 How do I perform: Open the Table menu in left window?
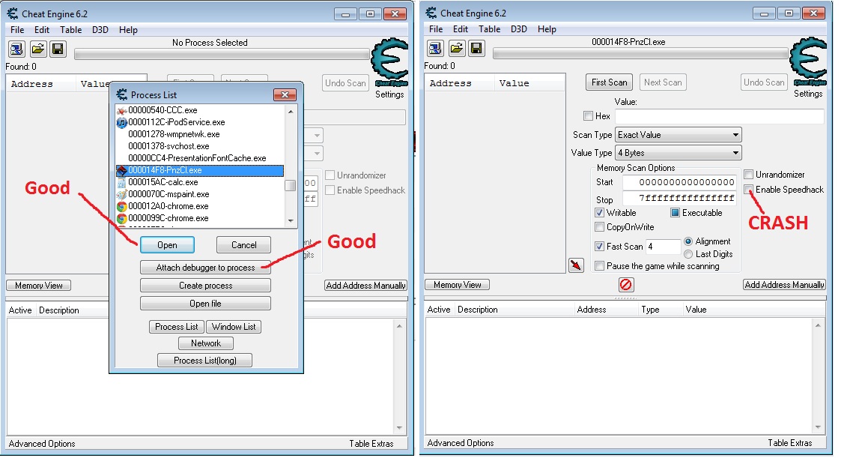[x=71, y=30]
